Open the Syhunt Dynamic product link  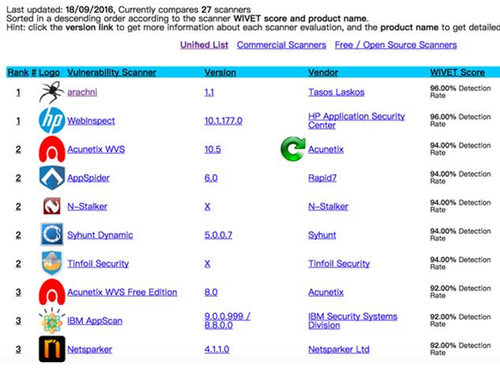[100, 235]
